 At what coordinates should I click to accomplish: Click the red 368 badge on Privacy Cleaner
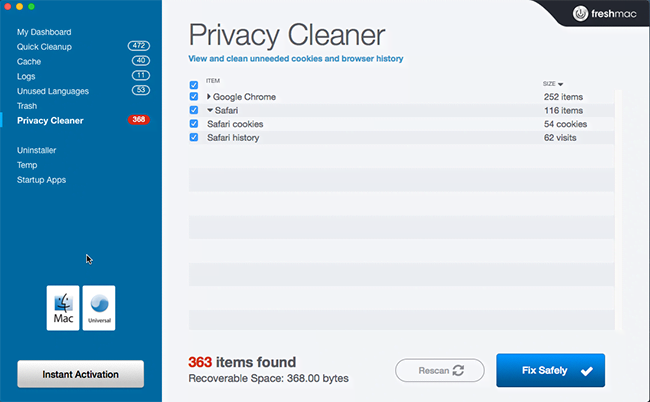138,120
